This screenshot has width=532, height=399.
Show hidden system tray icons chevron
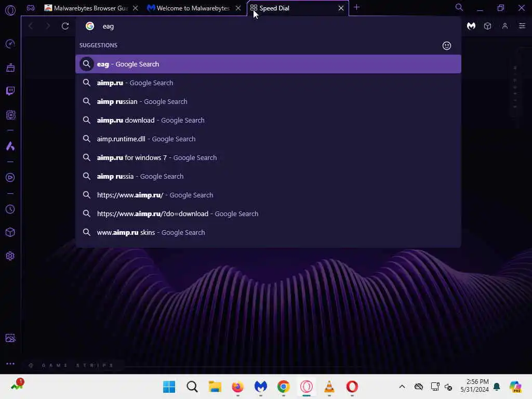(x=402, y=387)
